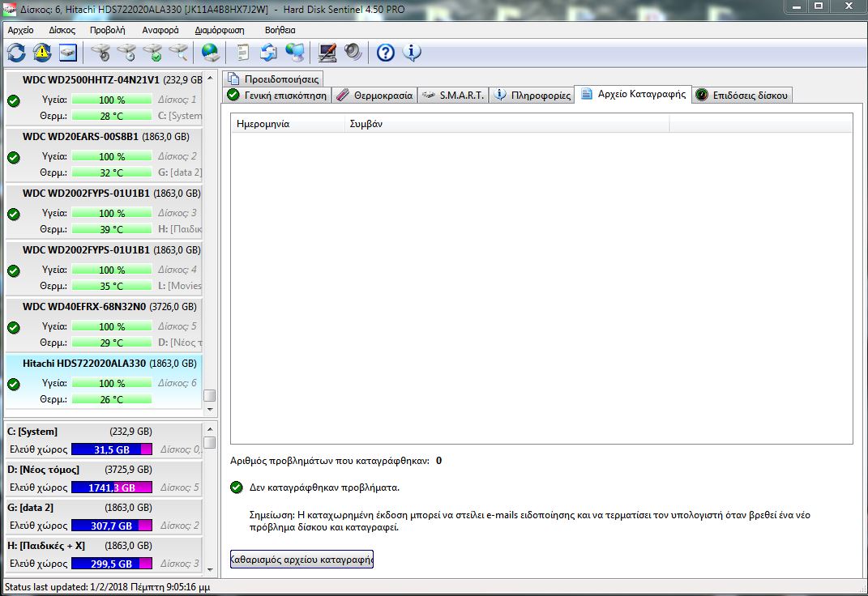
Task: Open the Διαμόρφωση menu
Action: pos(219,30)
